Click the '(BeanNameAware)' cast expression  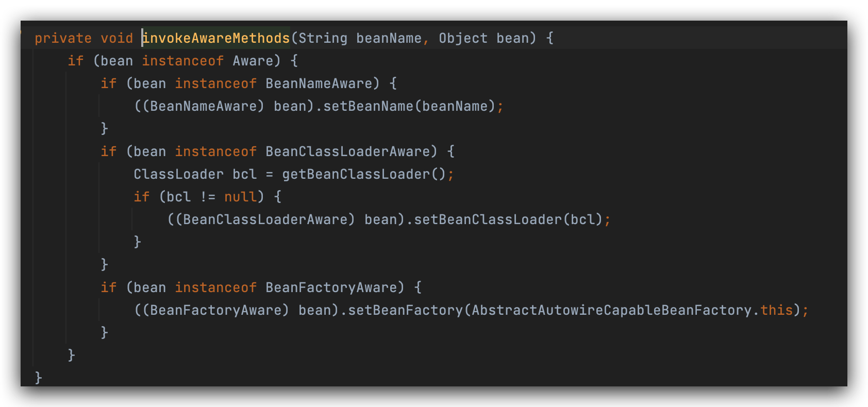coord(203,106)
